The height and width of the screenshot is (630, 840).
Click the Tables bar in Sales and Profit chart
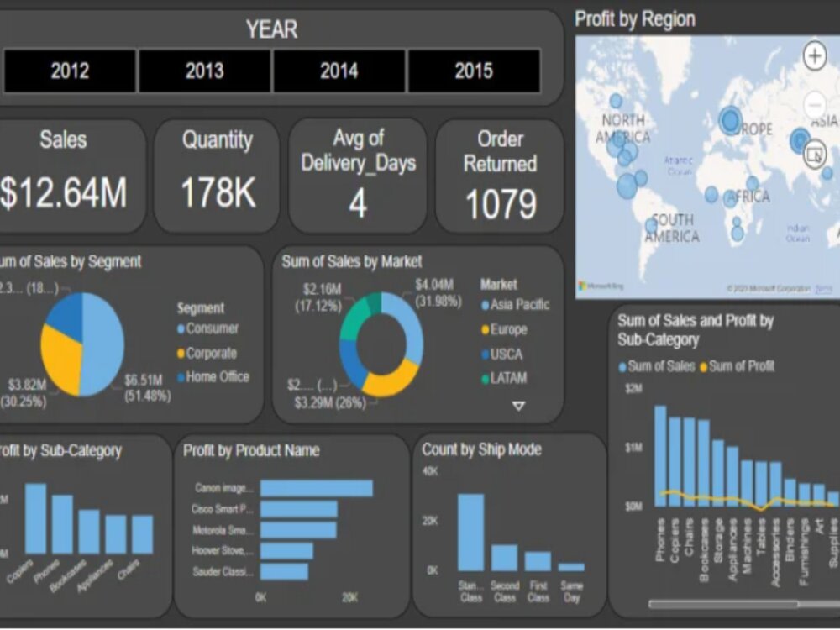(761, 484)
